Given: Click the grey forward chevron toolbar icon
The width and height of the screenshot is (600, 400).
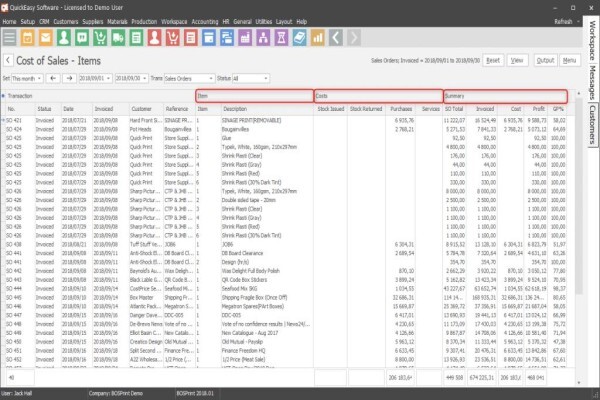Looking at the screenshot, I should tap(354, 38).
